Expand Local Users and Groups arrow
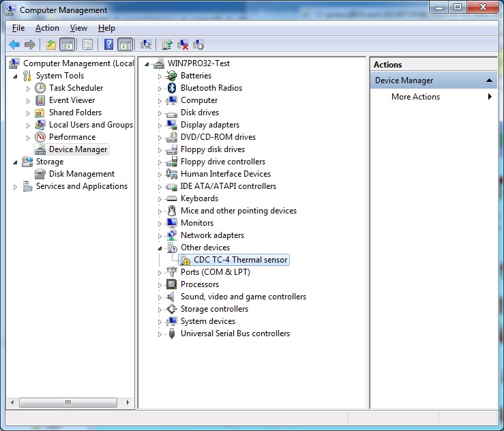 tap(28, 125)
